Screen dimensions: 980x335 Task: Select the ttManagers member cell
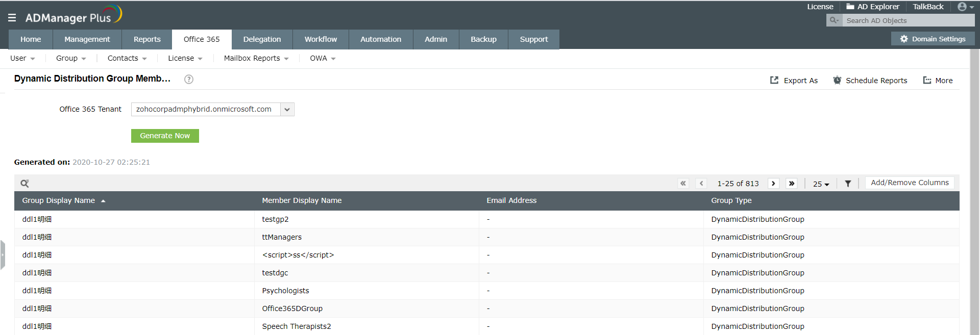[366, 237]
